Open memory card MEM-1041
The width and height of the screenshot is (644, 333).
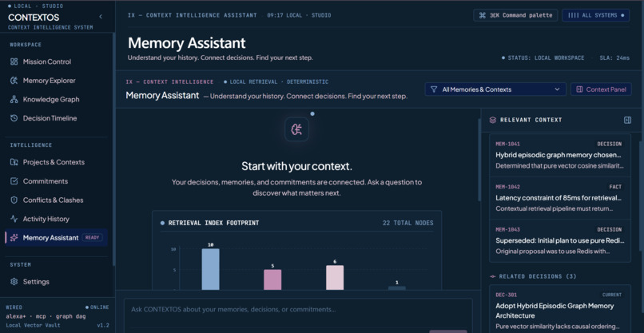coord(560,155)
